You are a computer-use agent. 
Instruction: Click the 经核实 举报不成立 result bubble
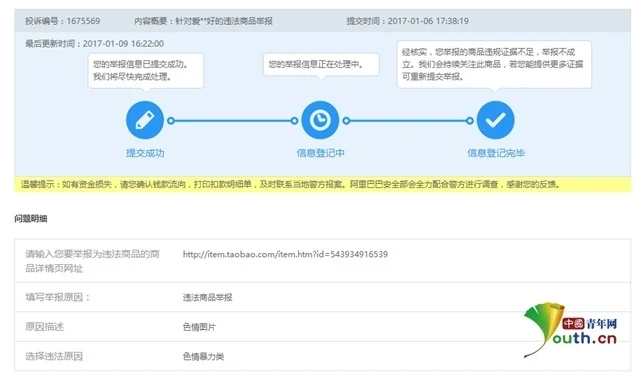click(494, 64)
